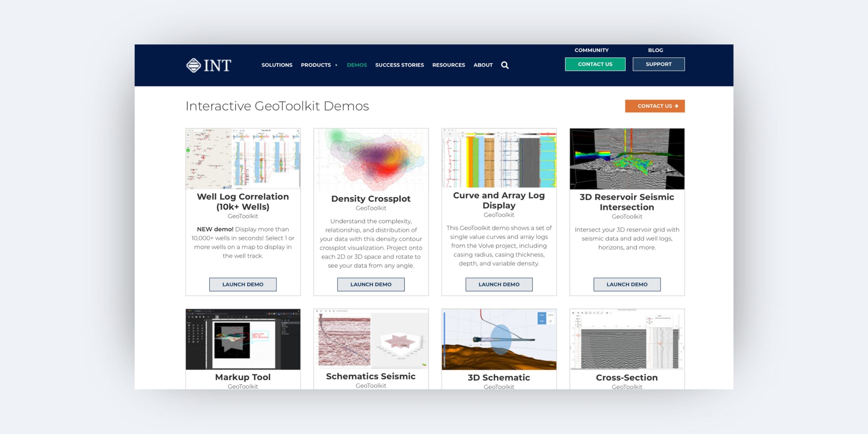Click the Cross-Section title

[x=627, y=377]
